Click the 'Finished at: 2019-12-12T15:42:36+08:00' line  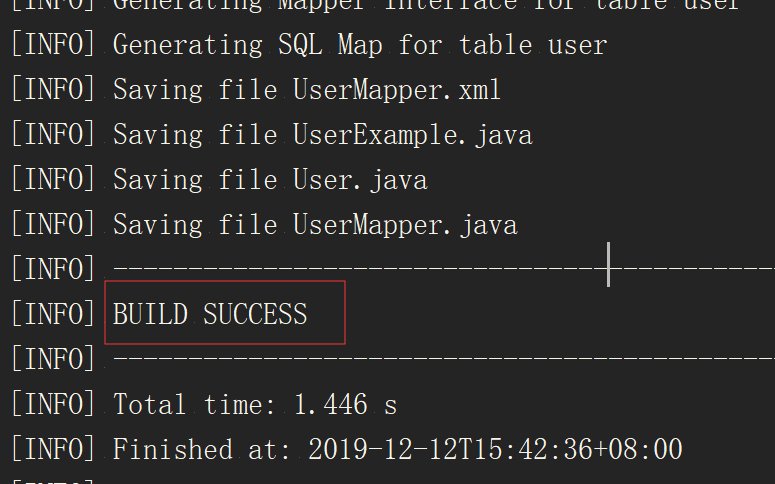coord(346,449)
